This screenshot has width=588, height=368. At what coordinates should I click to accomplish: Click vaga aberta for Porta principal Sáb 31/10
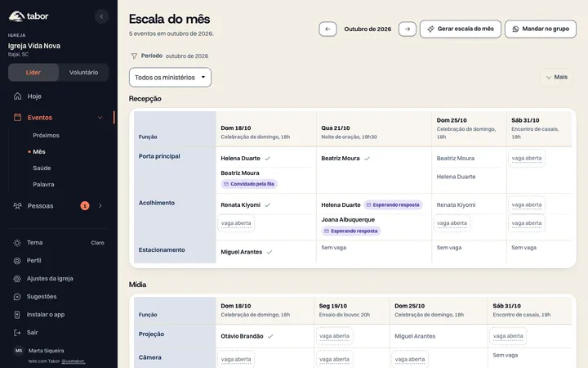tap(527, 159)
